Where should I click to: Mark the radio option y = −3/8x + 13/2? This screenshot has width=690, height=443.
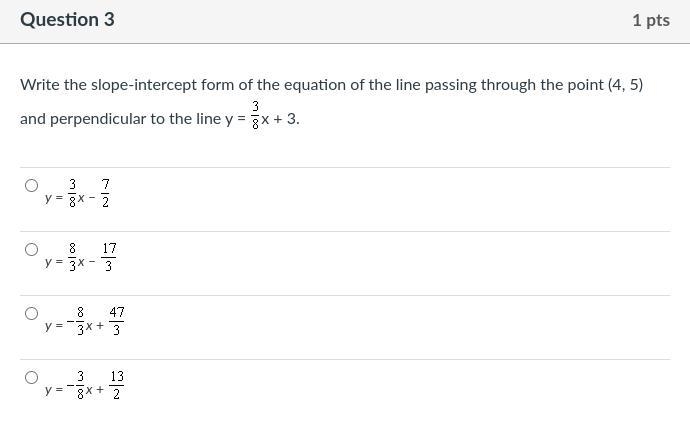click(x=31, y=377)
